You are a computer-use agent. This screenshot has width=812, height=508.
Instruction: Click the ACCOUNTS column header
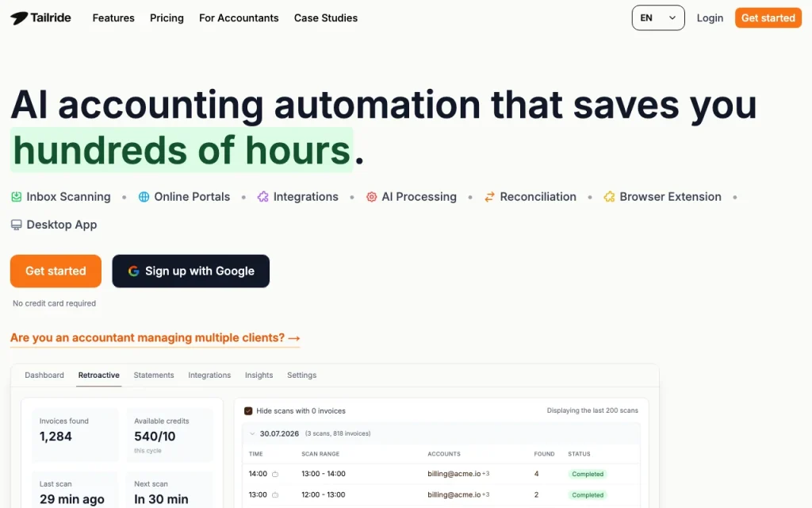pyautogui.click(x=444, y=454)
